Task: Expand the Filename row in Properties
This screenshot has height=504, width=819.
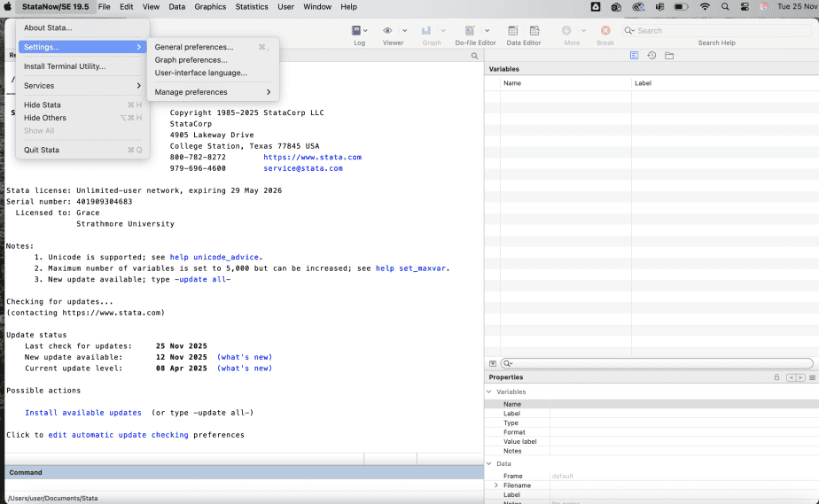Action: 496,485
